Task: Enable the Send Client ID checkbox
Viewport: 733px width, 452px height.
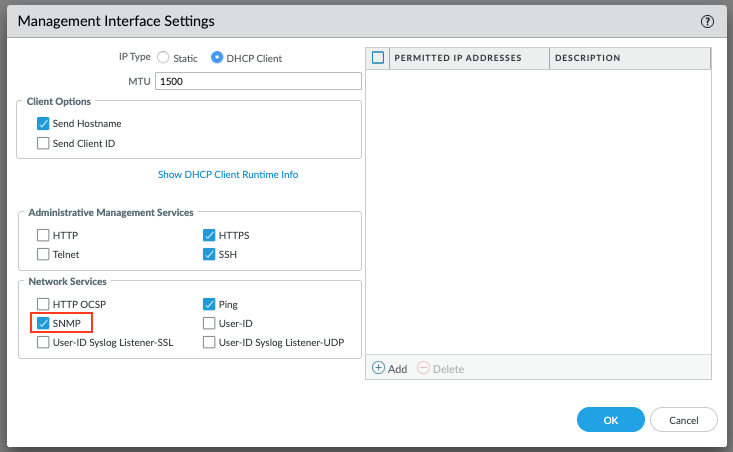Action: [43, 143]
